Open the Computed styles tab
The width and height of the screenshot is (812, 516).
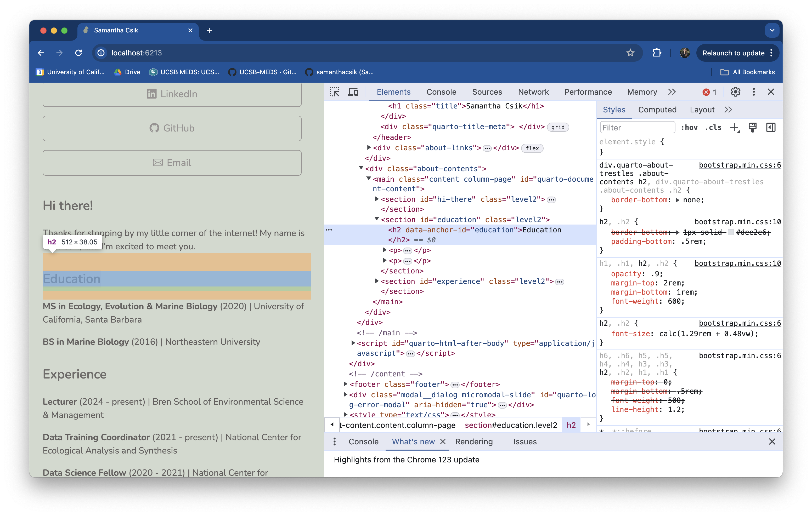(657, 110)
